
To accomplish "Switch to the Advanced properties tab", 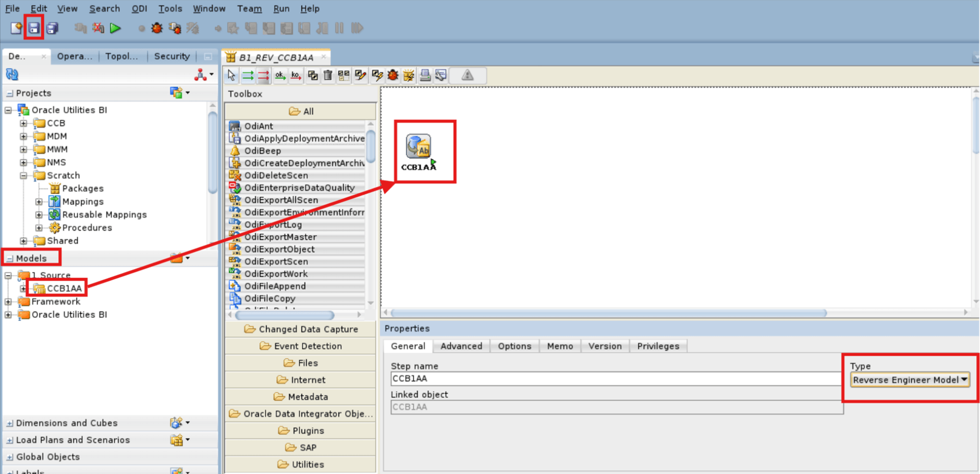I will point(461,346).
